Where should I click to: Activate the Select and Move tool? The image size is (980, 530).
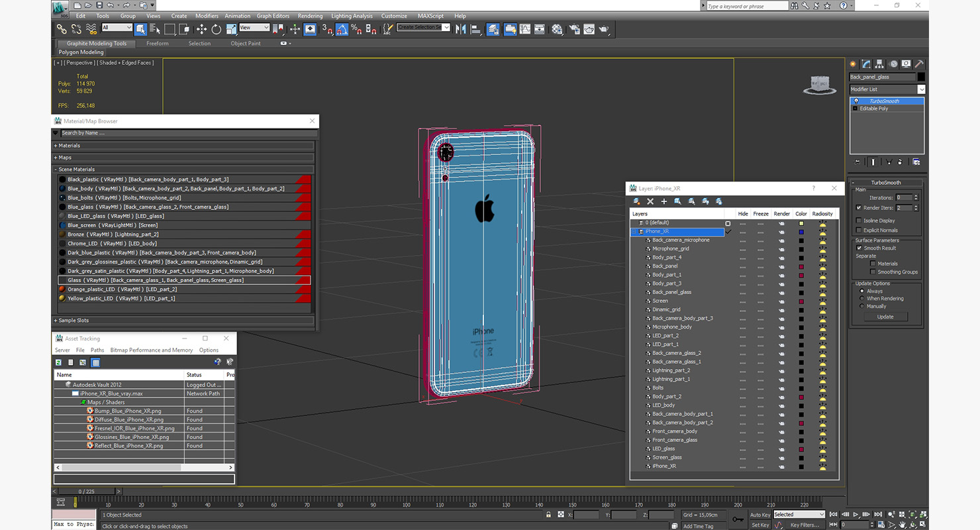[x=201, y=28]
